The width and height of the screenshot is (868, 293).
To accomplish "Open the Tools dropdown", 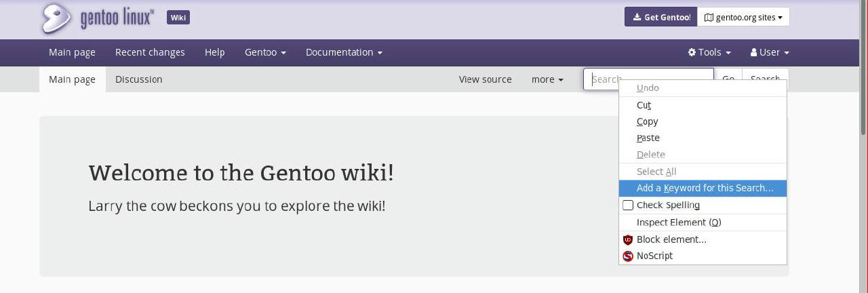I will 709,52.
